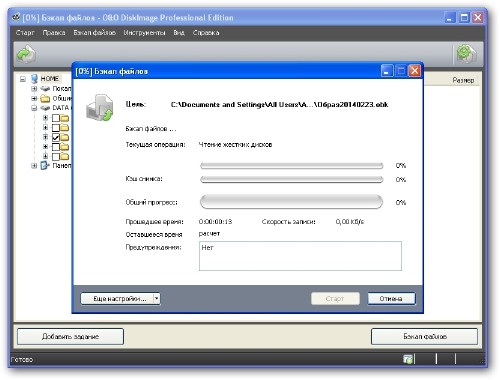500x380 pixels.
Task: Click the green back arrow toolbar icon
Action: (26, 54)
